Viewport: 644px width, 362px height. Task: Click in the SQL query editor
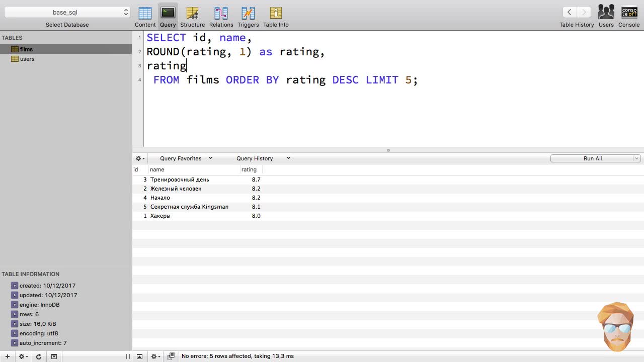click(x=393, y=88)
